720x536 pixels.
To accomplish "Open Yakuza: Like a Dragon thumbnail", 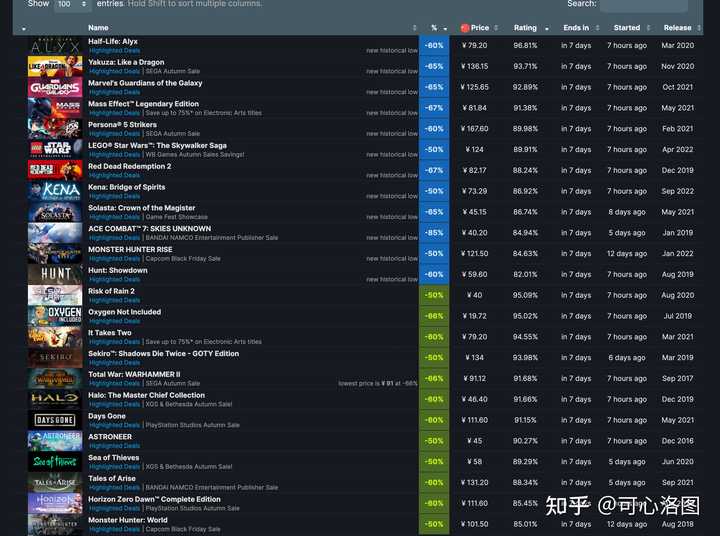I will [55, 66].
